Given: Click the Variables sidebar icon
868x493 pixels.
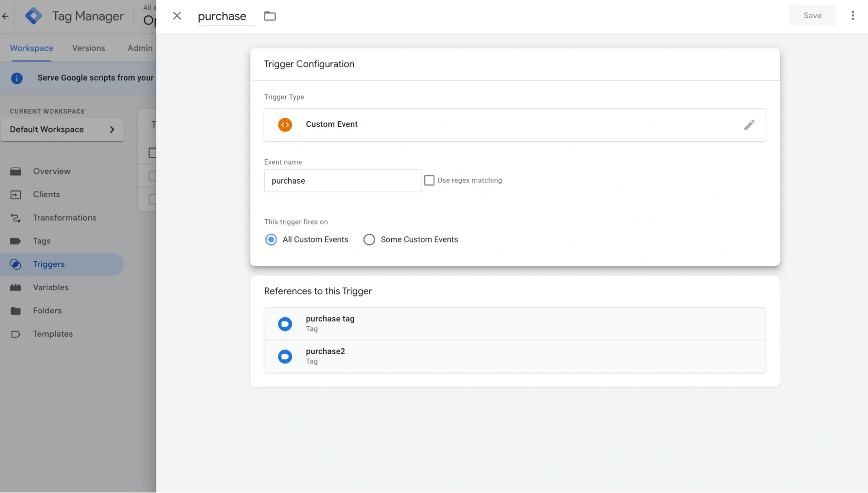Looking at the screenshot, I should pyautogui.click(x=16, y=288).
